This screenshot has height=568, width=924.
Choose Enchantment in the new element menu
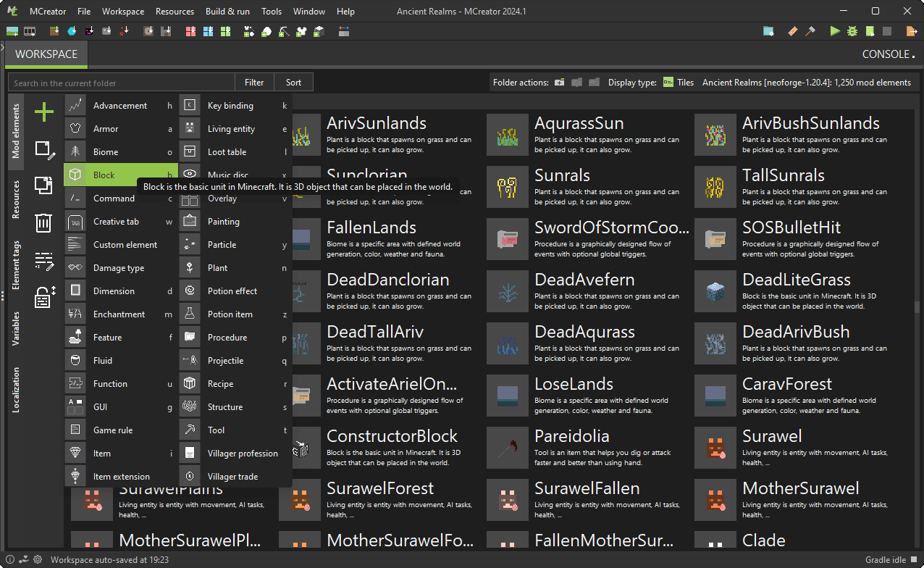point(121,314)
